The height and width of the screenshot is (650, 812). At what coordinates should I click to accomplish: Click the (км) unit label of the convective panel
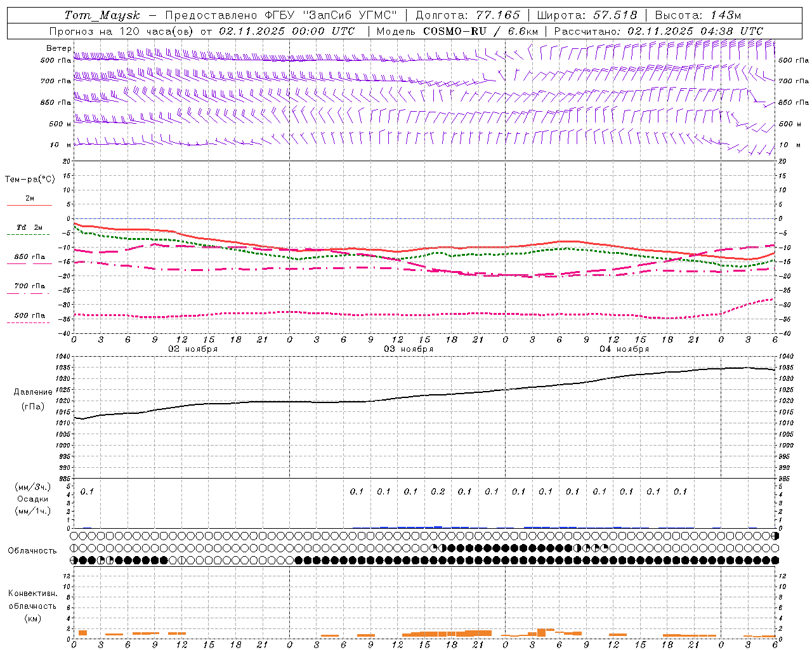[32, 618]
